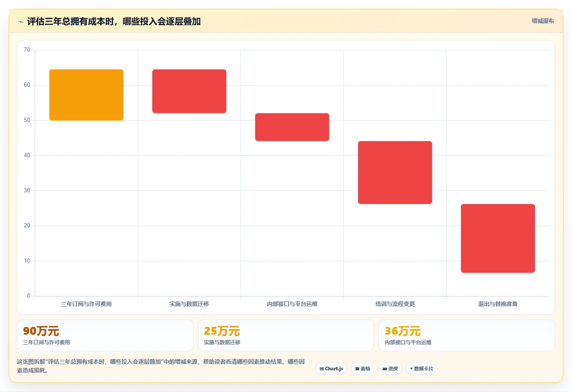Viewport: 572px width, 392px height.
Task: Click the x-axis label 三年订阅与许可费用
Action: (x=86, y=304)
